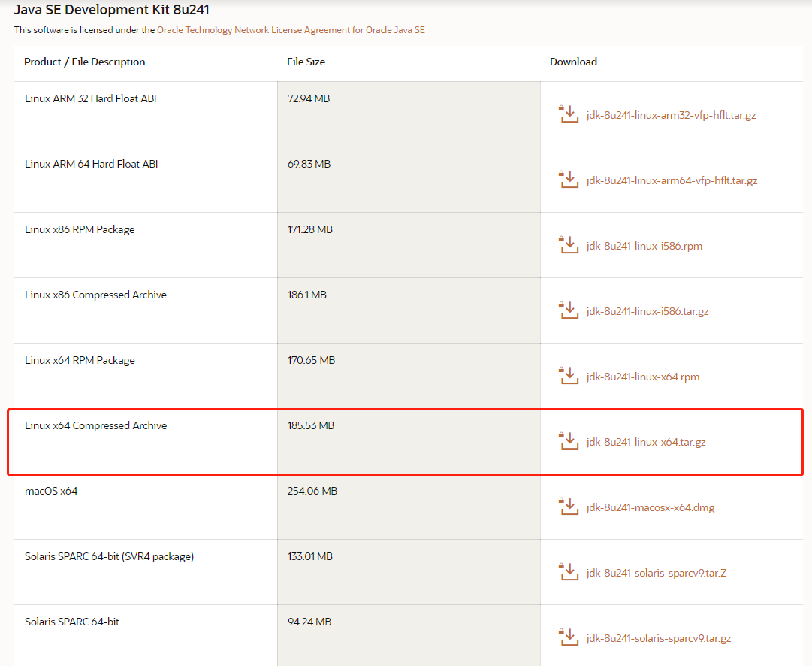Click file size 94.24 MB
Viewport: 812px width, 666px height.
(x=309, y=622)
